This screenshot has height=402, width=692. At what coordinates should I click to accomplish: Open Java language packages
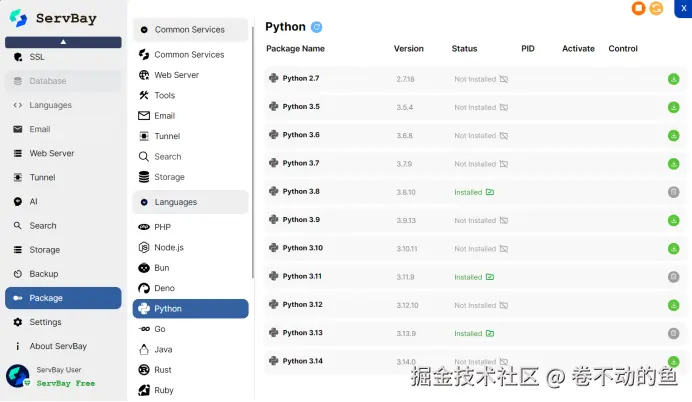pyautogui.click(x=190, y=349)
